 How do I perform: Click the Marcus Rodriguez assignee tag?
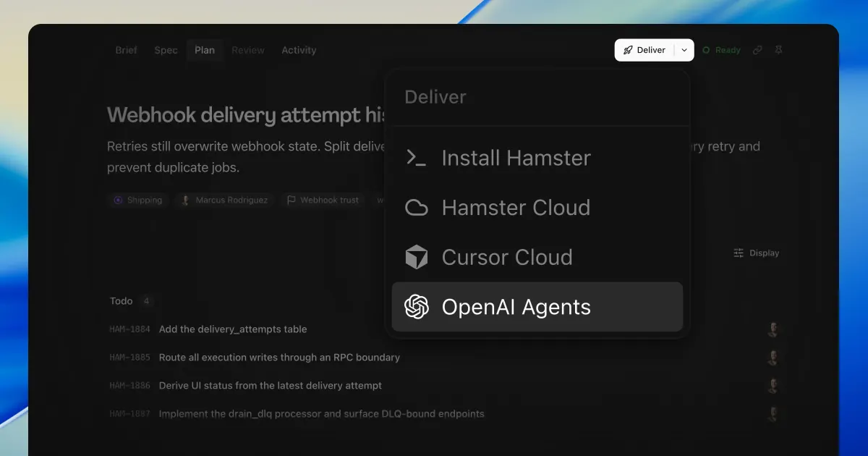(x=225, y=200)
